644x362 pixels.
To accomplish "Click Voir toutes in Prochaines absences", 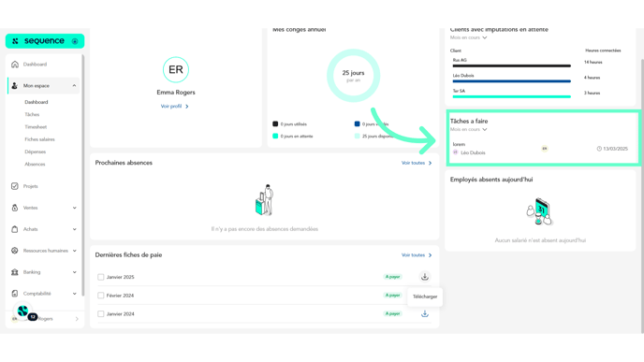I will click(x=417, y=163).
